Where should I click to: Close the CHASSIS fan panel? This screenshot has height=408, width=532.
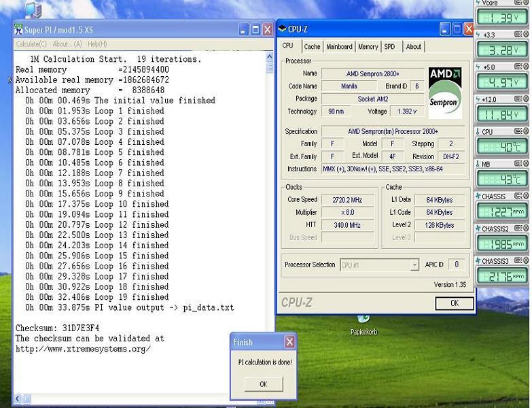coord(526,196)
